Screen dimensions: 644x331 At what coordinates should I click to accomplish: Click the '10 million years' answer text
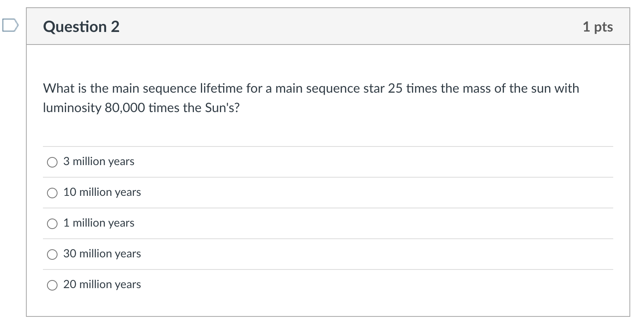click(x=102, y=192)
